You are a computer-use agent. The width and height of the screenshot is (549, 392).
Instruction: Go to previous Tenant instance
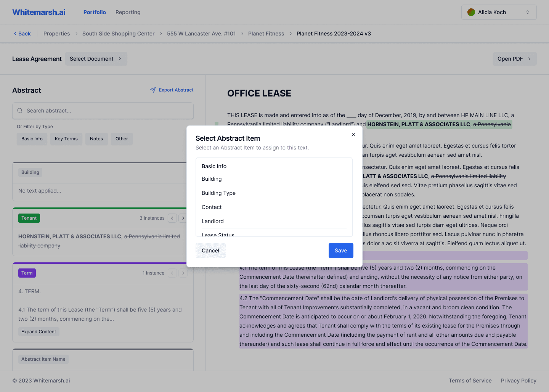click(x=172, y=218)
